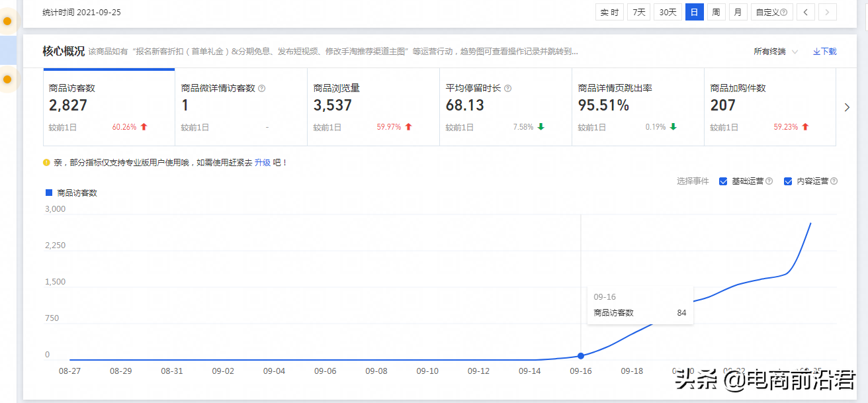868x403 pixels.
Task: Click the 60.26% red up arrow
Action: (x=144, y=127)
